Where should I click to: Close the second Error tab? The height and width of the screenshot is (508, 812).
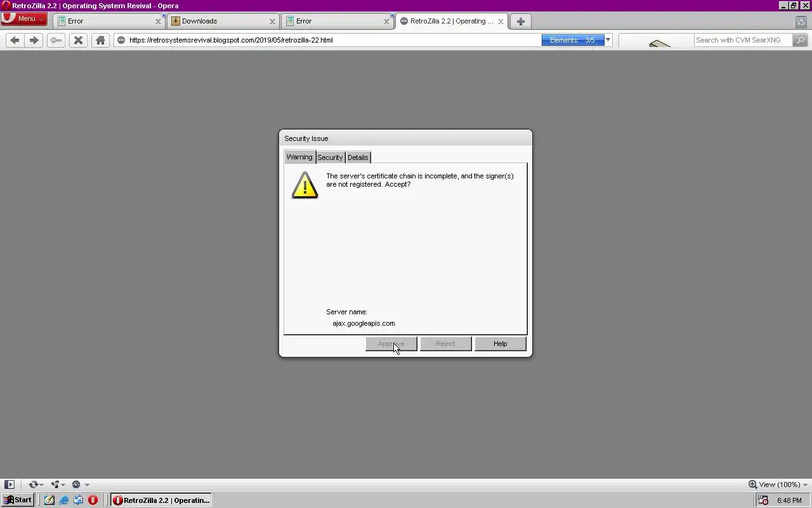coord(386,21)
